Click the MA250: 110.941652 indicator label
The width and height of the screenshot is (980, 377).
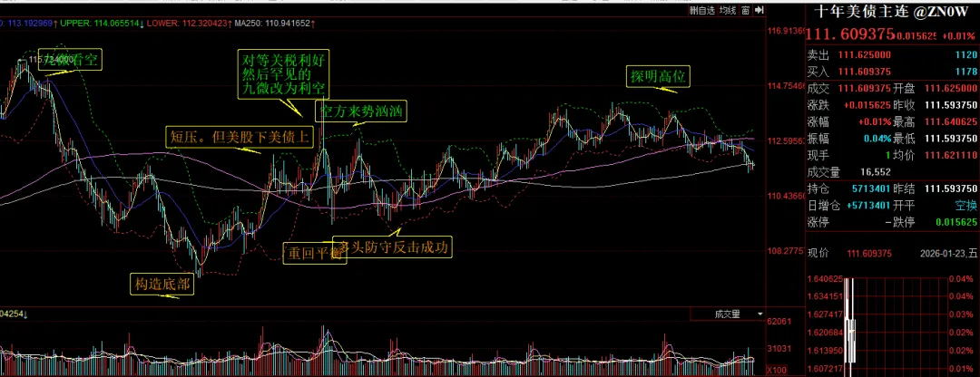pyautogui.click(x=272, y=24)
